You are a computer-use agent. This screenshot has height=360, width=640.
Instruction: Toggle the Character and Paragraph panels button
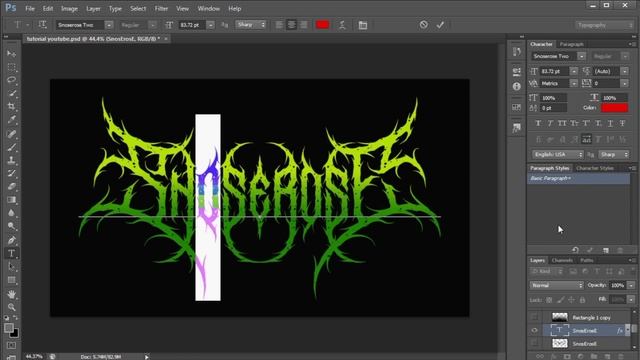[x=363, y=25]
